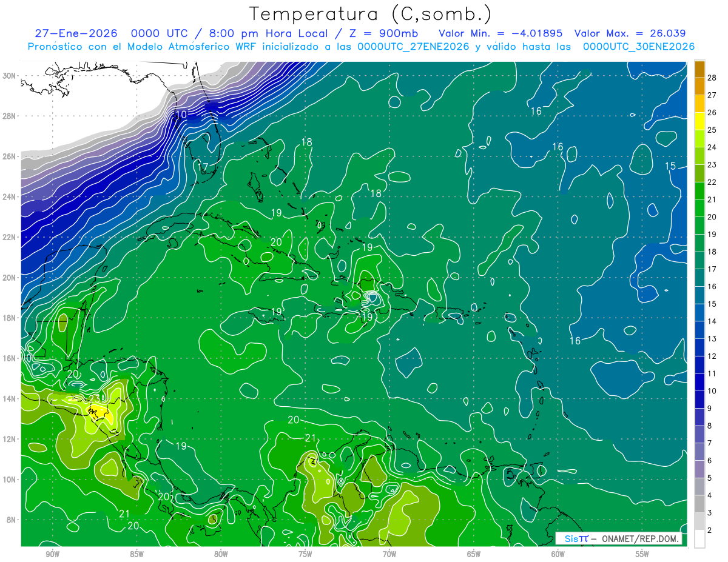Select the date text "27-Ene-2026"
Screen dimensions: 728x562
(76, 33)
